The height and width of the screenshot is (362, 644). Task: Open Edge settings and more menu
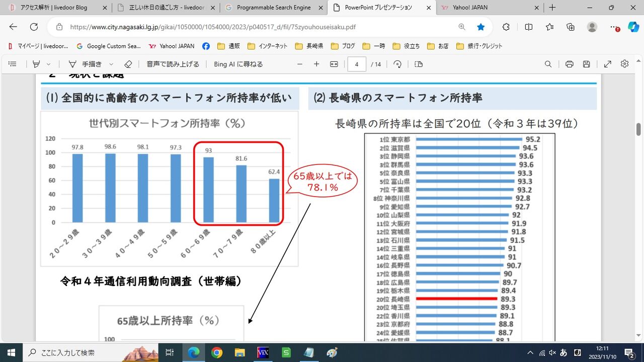(614, 27)
